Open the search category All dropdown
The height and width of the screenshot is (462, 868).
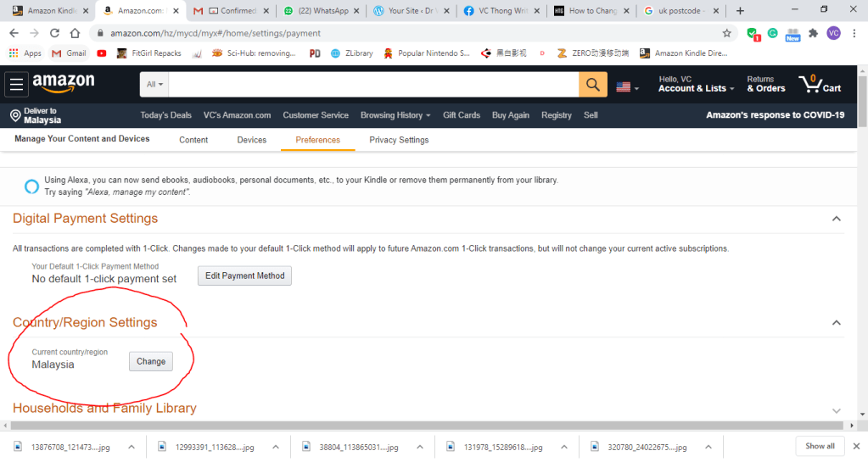point(154,85)
